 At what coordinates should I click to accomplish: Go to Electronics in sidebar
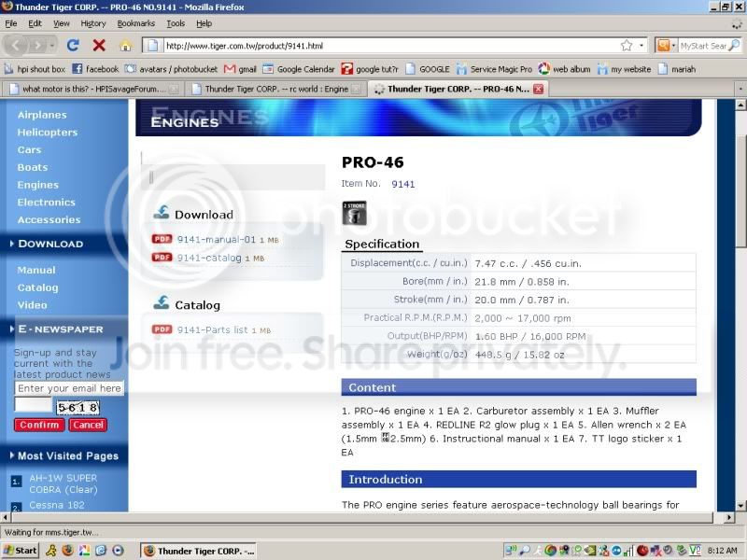46,203
